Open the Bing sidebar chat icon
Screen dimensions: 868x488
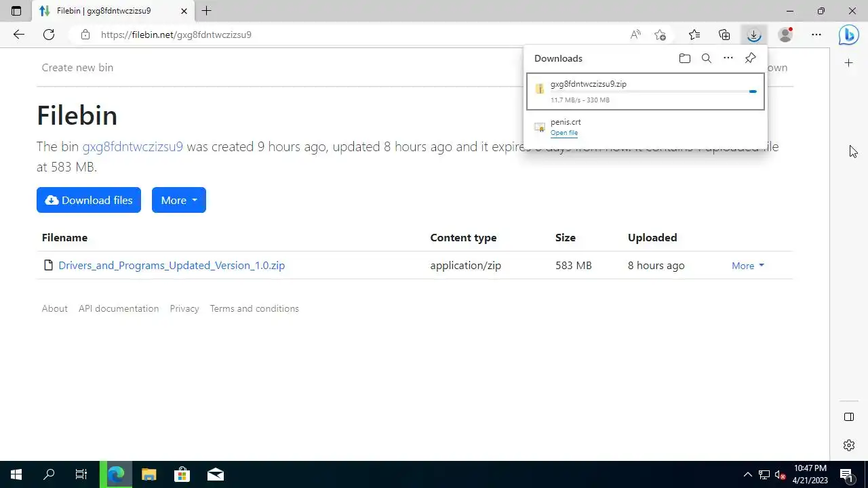(849, 35)
